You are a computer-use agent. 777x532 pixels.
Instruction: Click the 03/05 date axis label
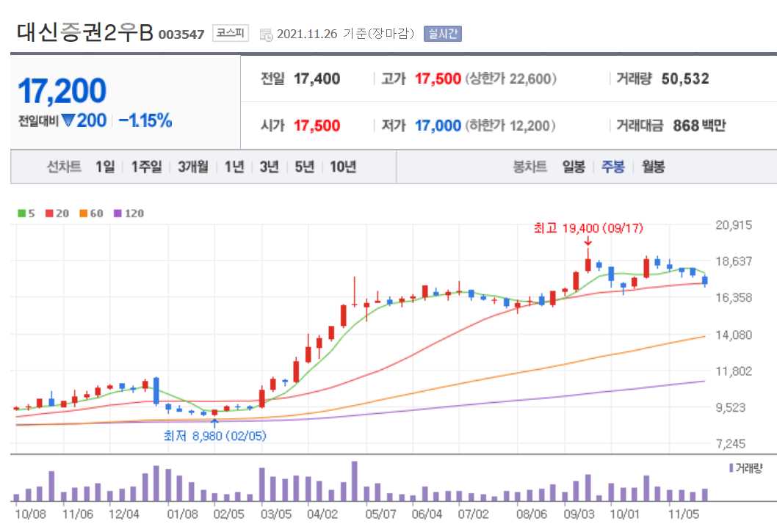point(276,514)
